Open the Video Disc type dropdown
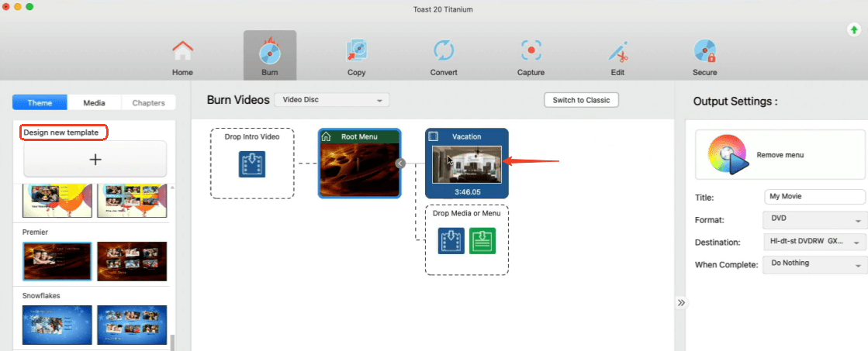Screen dimensions: 868x351 333,100
